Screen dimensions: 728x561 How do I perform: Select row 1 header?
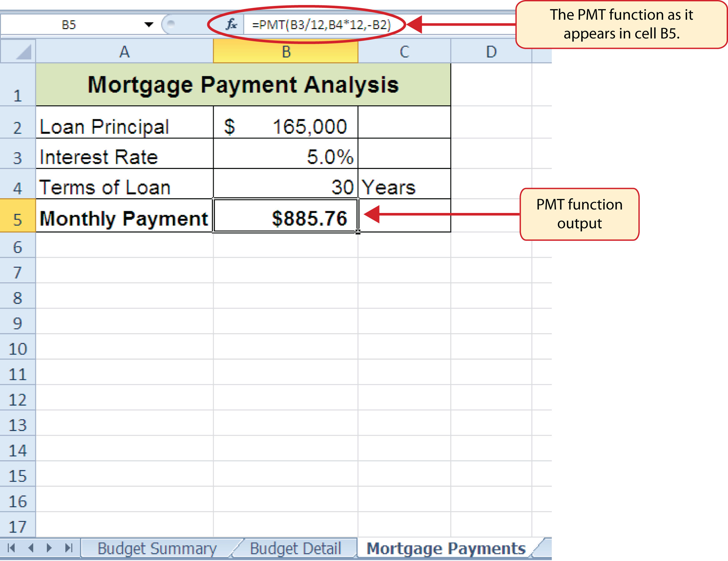click(x=18, y=85)
